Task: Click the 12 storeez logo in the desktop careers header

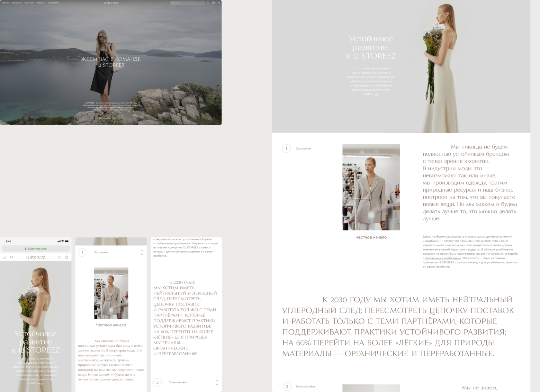Action: (111, 3)
